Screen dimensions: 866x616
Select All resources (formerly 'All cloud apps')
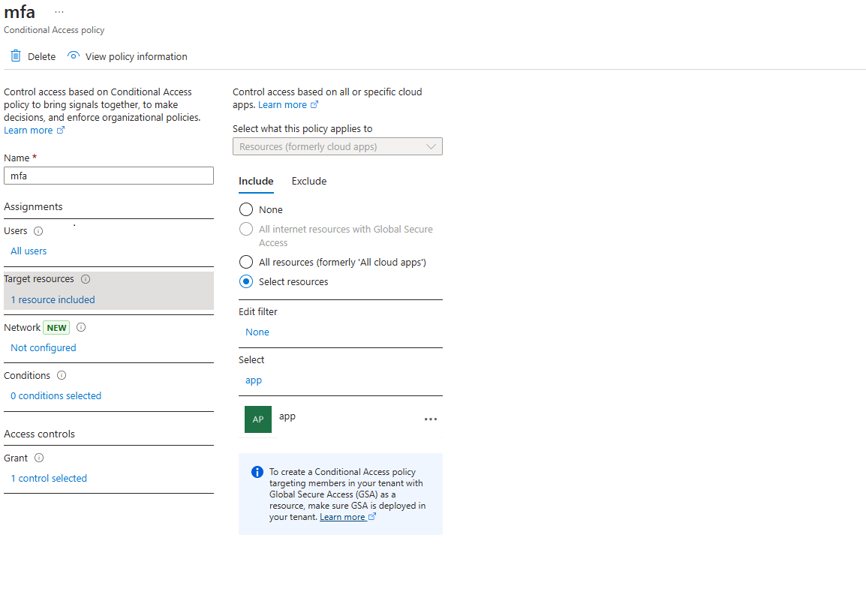[x=246, y=262]
